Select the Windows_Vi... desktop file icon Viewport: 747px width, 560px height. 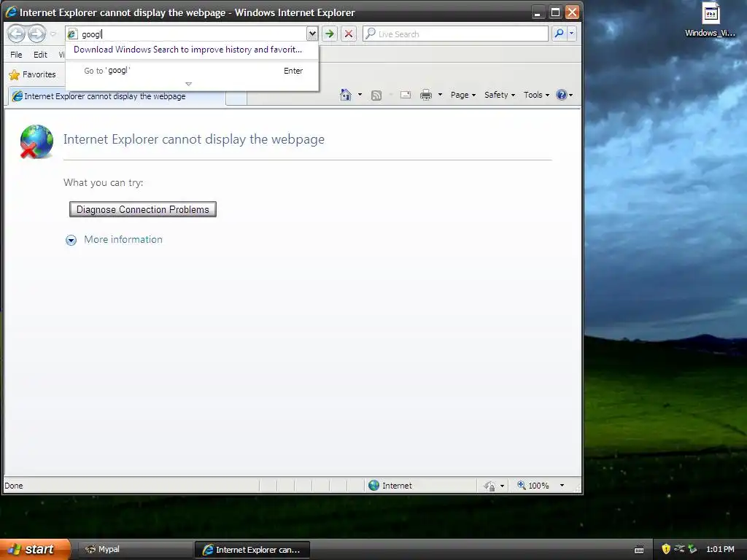click(711, 20)
